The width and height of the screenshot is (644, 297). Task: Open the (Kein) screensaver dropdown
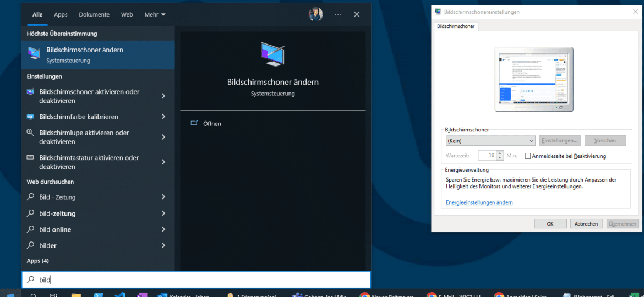pyautogui.click(x=490, y=141)
